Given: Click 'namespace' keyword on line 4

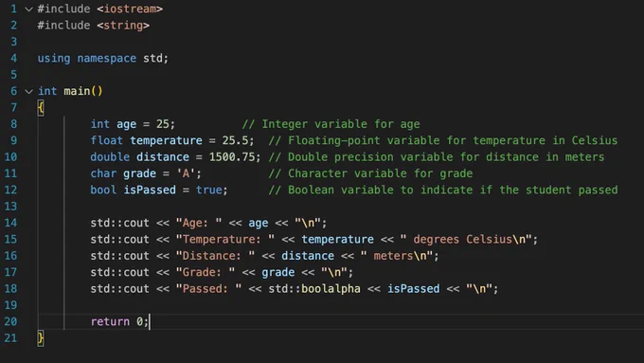Looking at the screenshot, I should 106,59.
